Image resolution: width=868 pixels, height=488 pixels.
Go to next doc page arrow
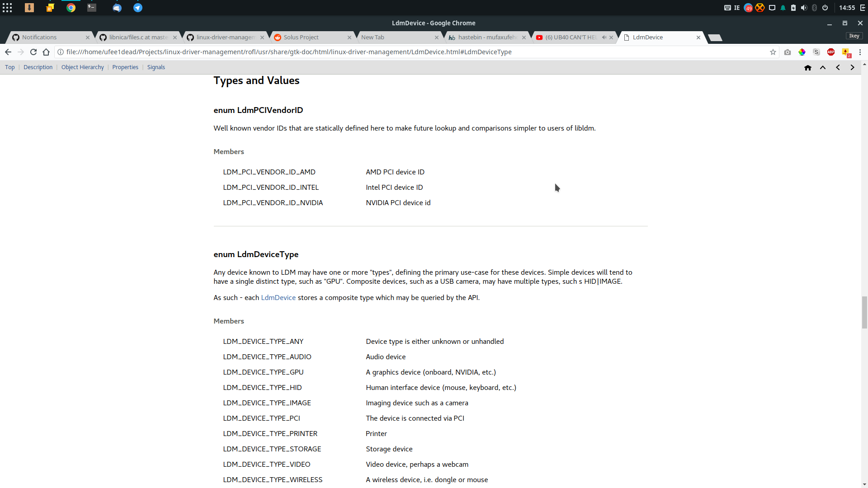[x=852, y=67]
